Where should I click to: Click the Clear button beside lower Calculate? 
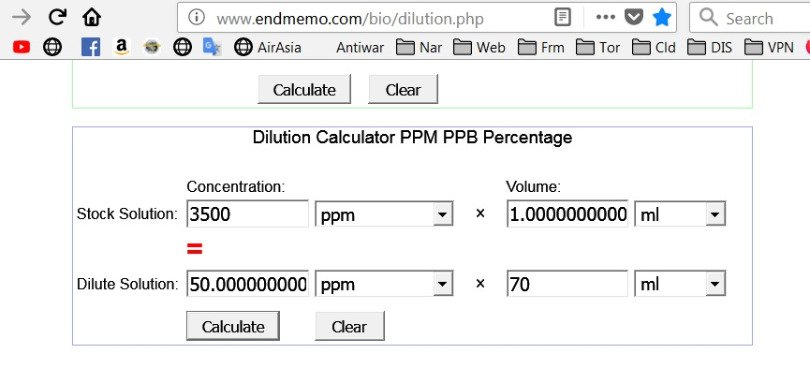350,326
